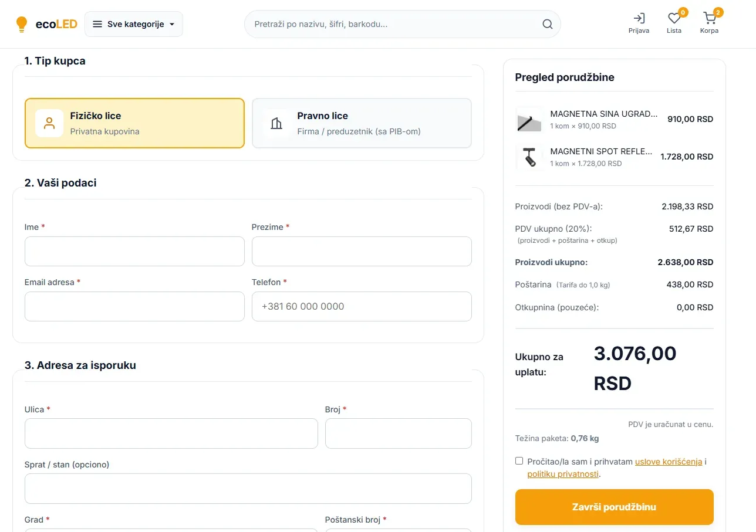Click the Otkupnina (pouzeće) label

557,307
